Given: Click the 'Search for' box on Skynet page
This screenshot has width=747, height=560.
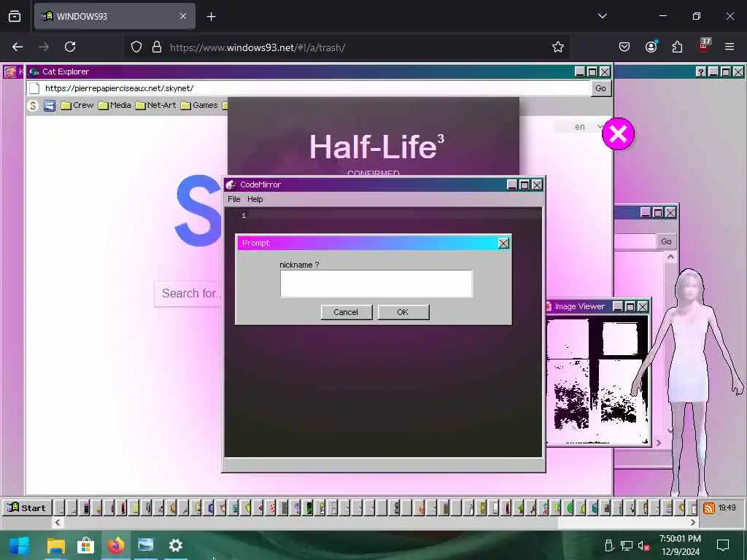Looking at the screenshot, I should [189, 293].
